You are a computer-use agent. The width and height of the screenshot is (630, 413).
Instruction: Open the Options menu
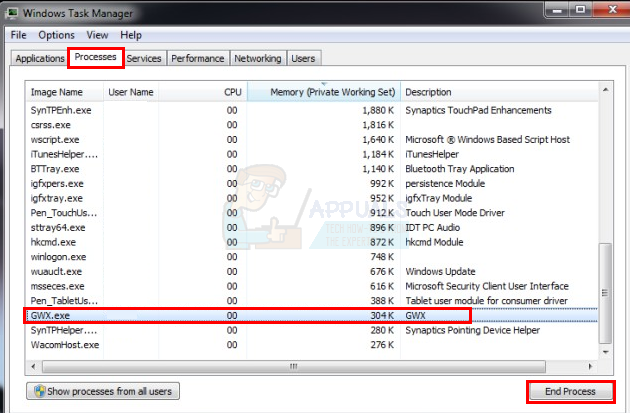(x=56, y=35)
